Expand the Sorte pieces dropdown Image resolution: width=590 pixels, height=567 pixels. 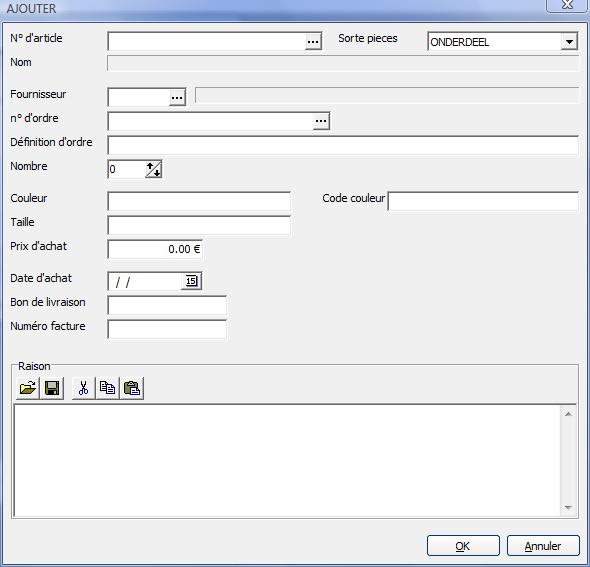click(x=569, y=41)
